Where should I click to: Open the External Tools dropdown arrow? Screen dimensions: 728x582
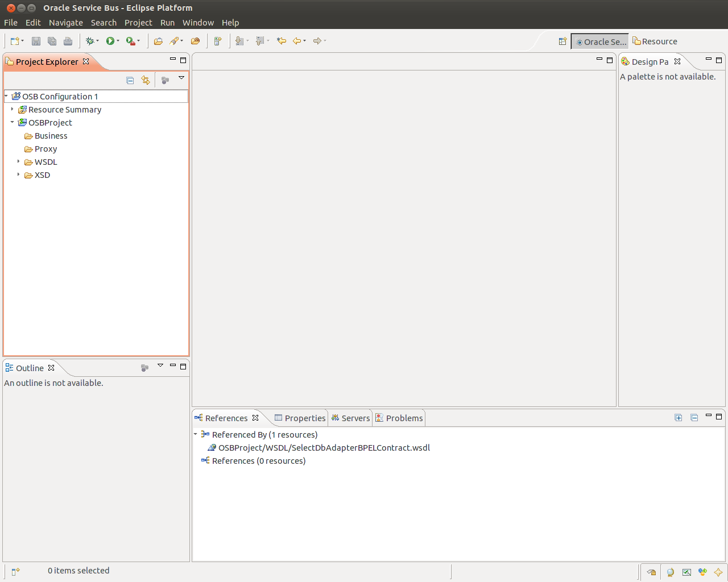coord(138,41)
